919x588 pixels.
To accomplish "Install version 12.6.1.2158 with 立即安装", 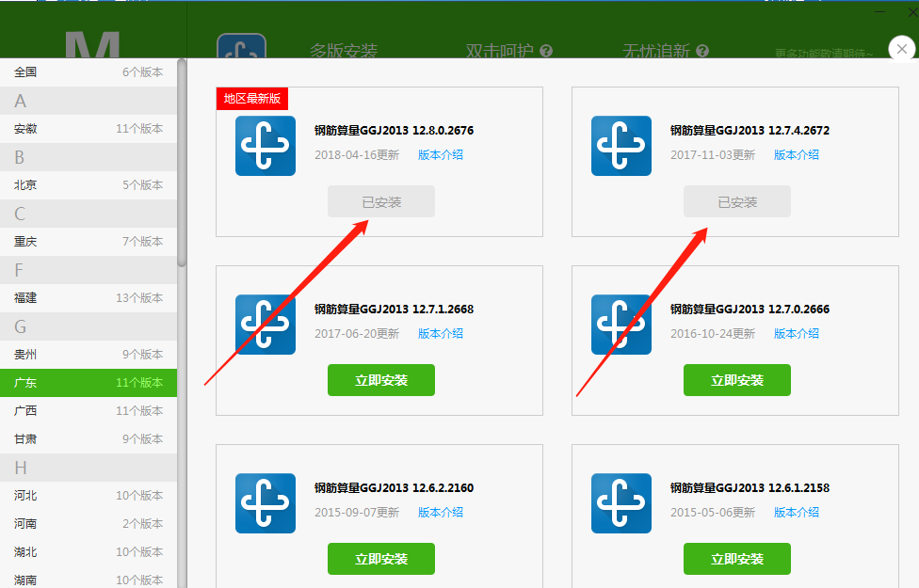I will 736,559.
